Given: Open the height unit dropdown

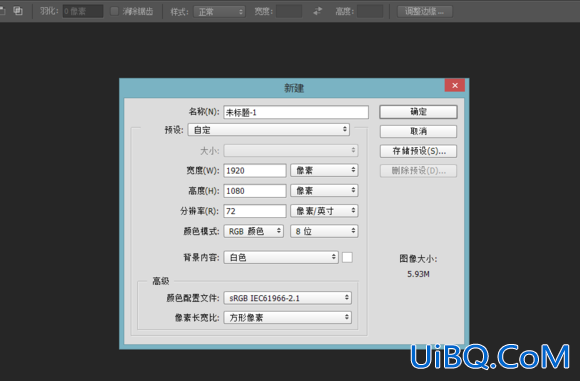Looking at the screenshot, I should click(324, 191).
